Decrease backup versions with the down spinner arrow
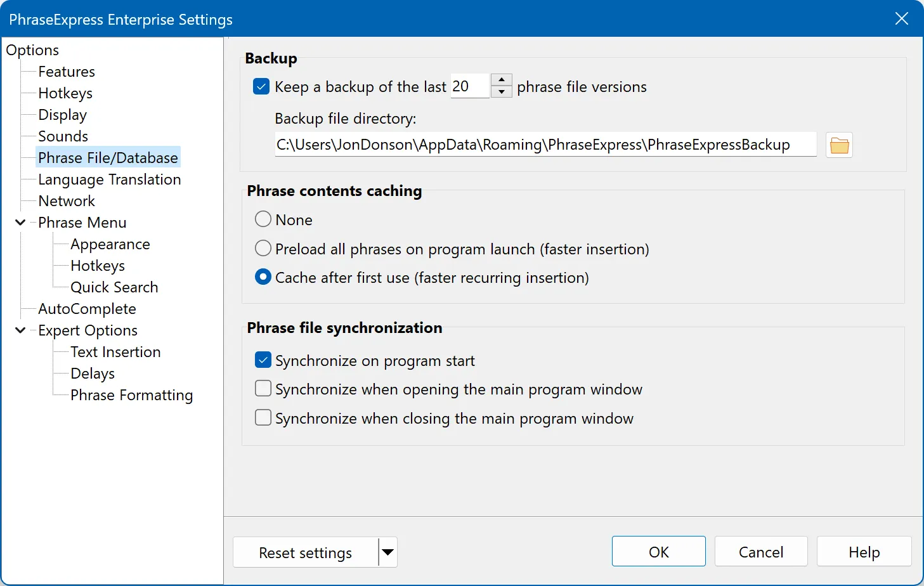The image size is (924, 586). 501,92
